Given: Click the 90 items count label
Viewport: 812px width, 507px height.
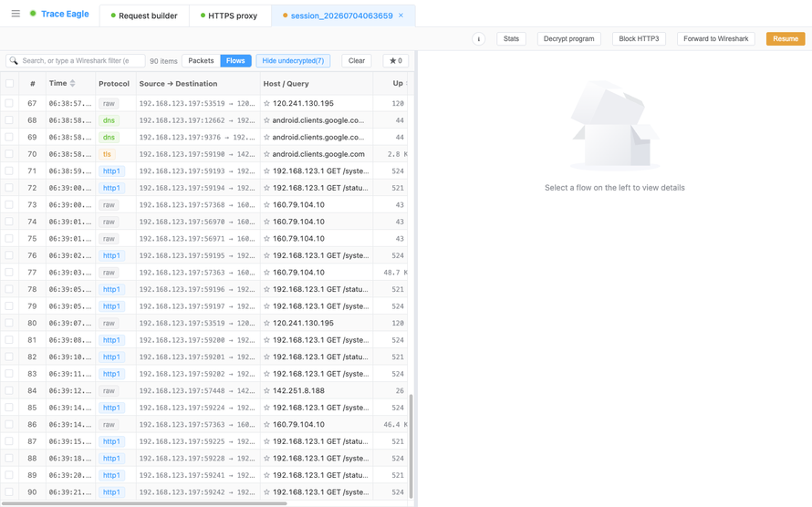Looking at the screenshot, I should coord(163,61).
